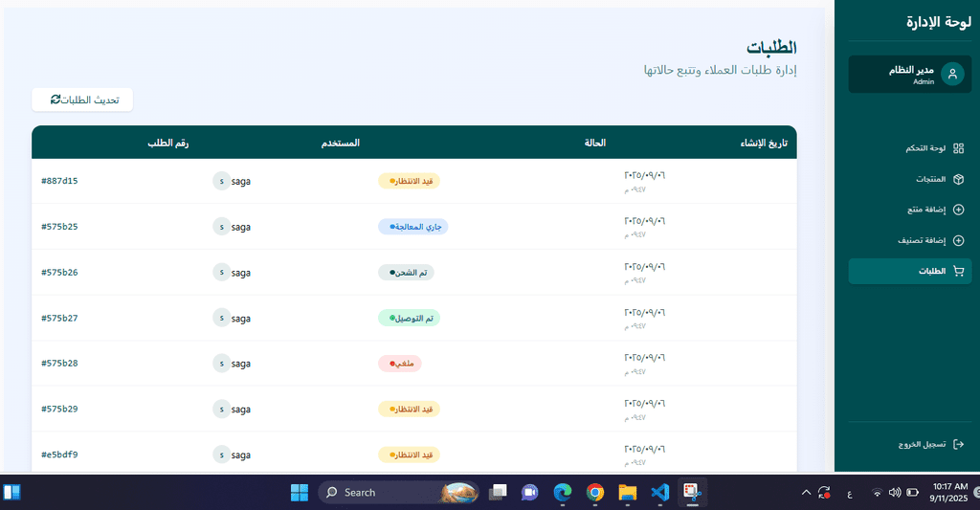The width and height of the screenshot is (980, 510).
Task: Click saga user avatar in row #575b27
Action: [221, 318]
